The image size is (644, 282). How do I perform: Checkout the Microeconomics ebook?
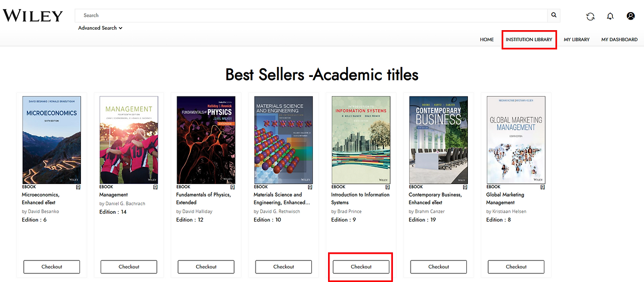(52, 267)
